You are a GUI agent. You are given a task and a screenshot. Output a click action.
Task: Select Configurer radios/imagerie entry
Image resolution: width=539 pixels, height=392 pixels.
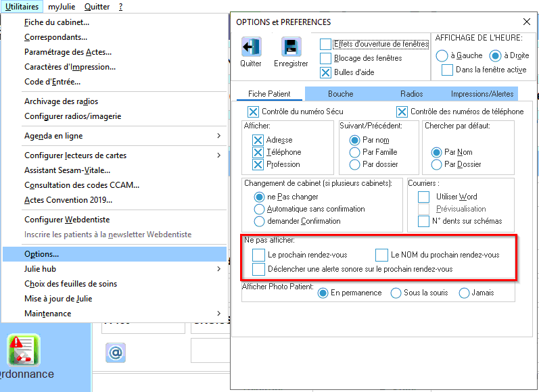click(x=114, y=116)
